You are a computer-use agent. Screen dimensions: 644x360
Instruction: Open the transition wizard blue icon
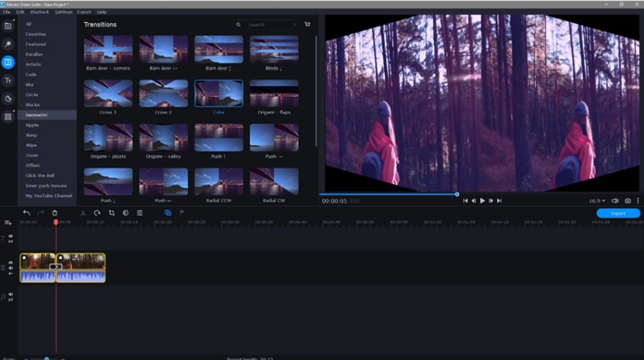168,212
